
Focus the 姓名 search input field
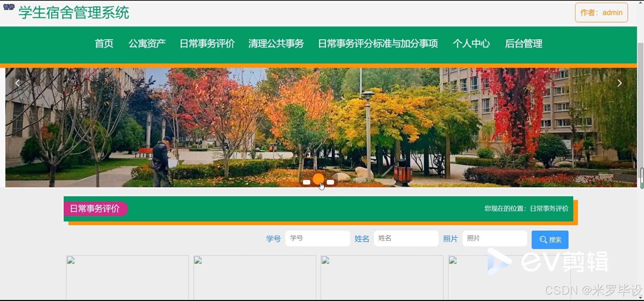pos(406,238)
